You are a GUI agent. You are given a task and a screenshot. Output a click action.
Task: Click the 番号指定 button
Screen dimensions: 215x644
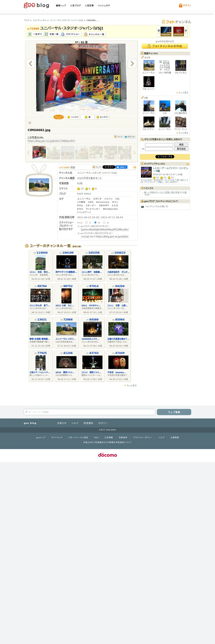[x=181, y=149]
